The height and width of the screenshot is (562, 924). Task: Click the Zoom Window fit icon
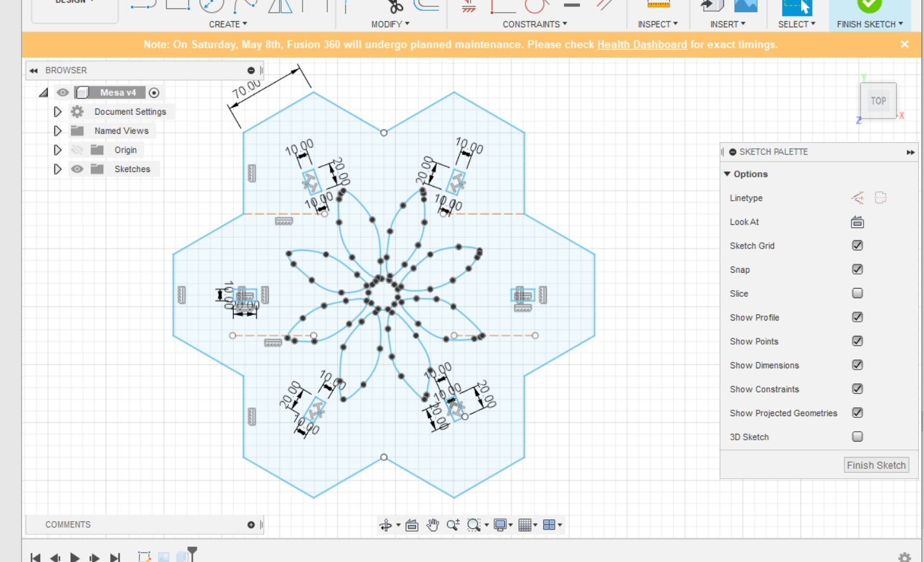(473, 525)
